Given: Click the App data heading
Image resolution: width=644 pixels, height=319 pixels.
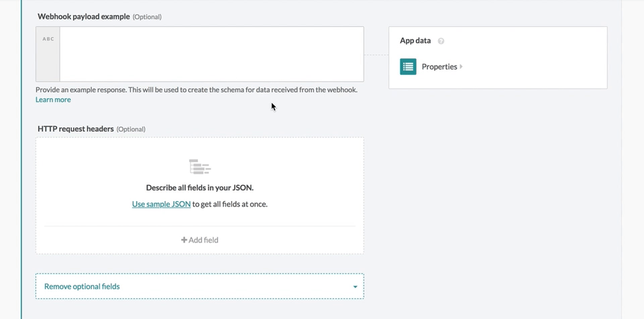Looking at the screenshot, I should click(x=415, y=41).
